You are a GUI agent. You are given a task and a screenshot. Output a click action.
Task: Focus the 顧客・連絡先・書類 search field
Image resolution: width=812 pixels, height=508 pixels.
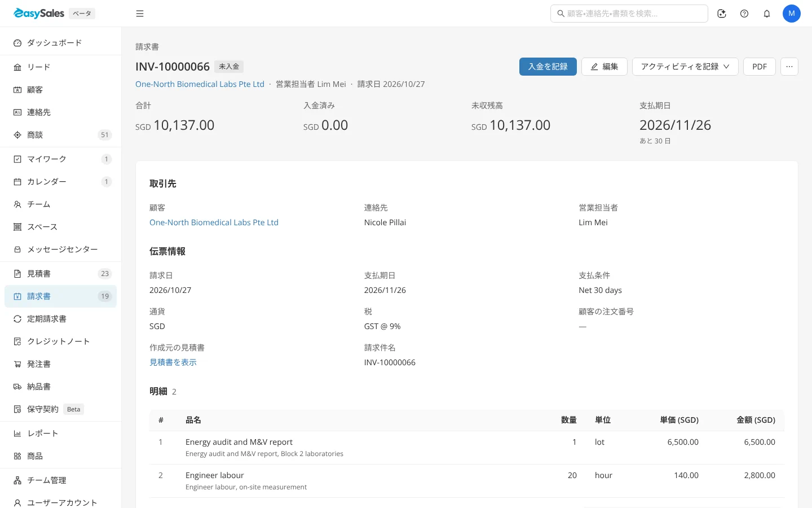pyautogui.click(x=629, y=14)
